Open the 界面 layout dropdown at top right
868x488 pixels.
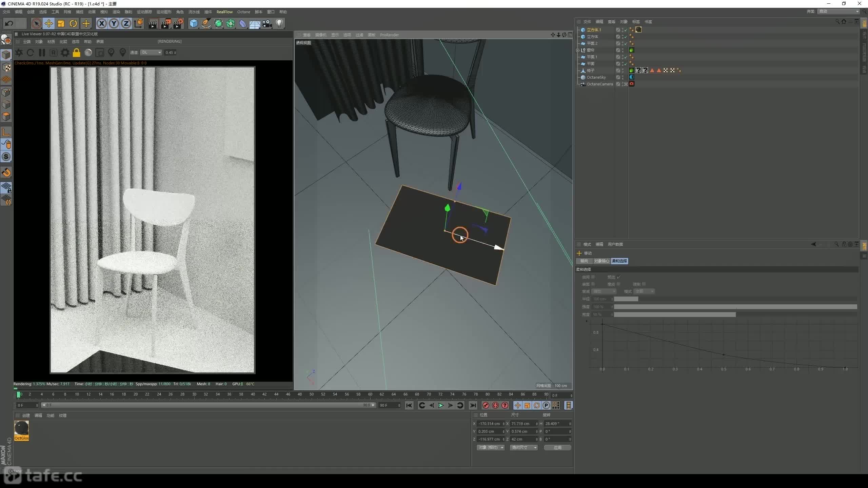[838, 12]
